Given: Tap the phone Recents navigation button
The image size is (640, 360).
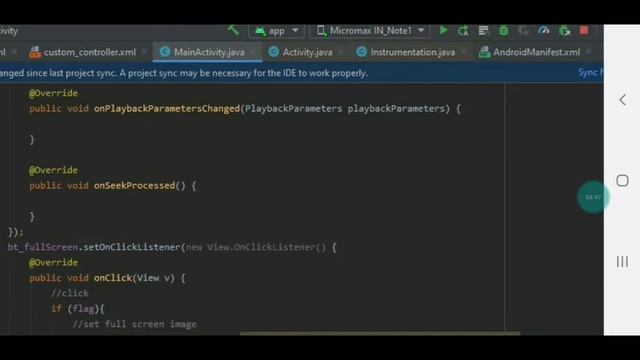Looking at the screenshot, I should [622, 262].
